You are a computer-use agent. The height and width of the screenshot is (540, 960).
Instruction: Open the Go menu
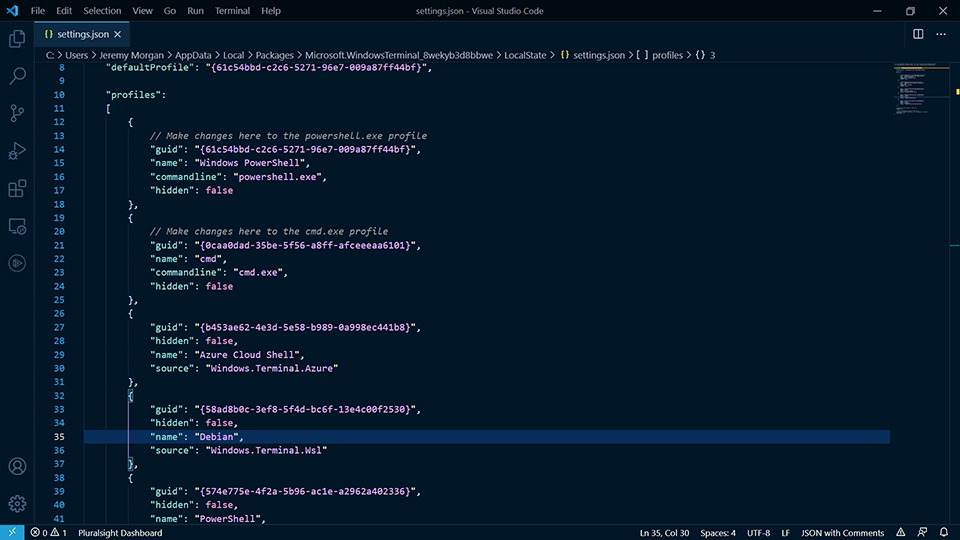170,10
